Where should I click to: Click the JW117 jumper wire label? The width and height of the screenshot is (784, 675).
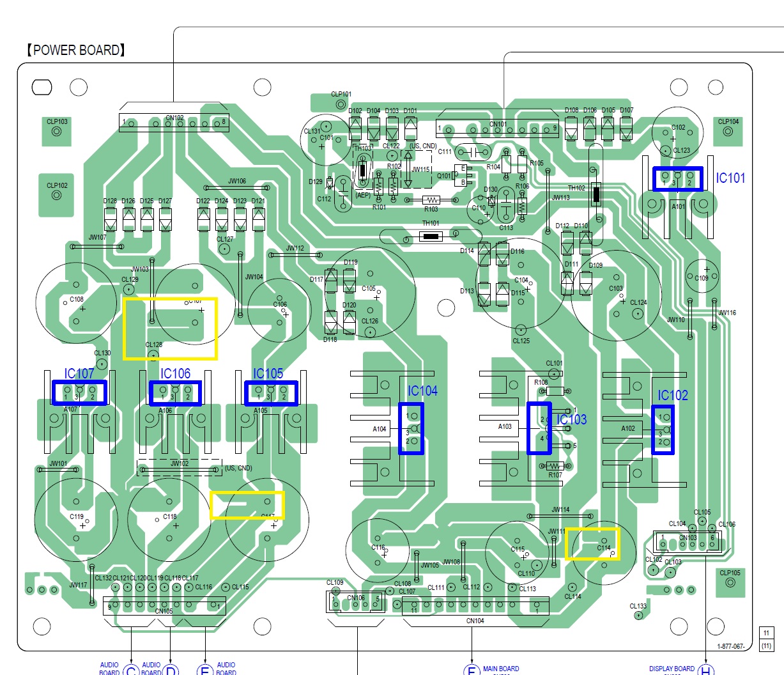coord(78,585)
